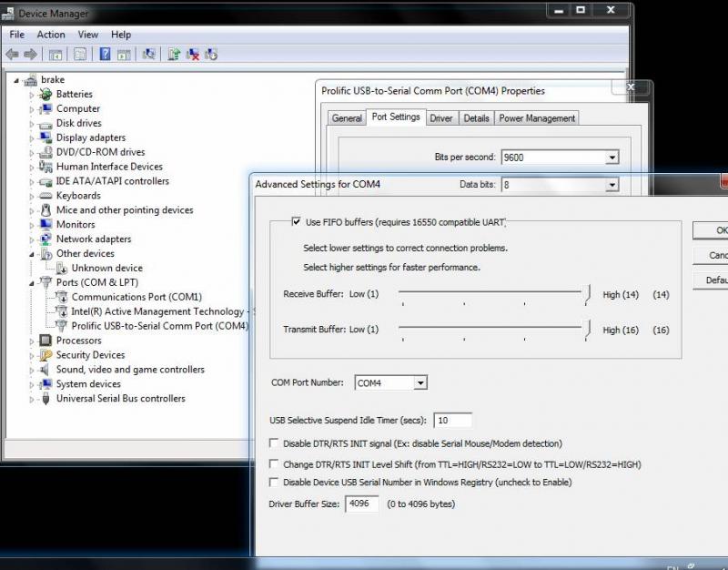
Task: Expand the IDE ATA/ATAPI controllers node
Action: [x=32, y=181]
